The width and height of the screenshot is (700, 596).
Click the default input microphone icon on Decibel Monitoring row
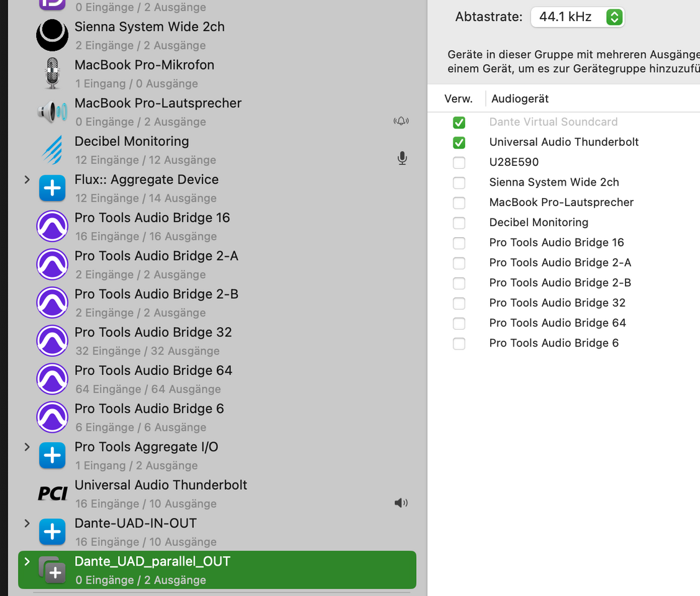[402, 158]
